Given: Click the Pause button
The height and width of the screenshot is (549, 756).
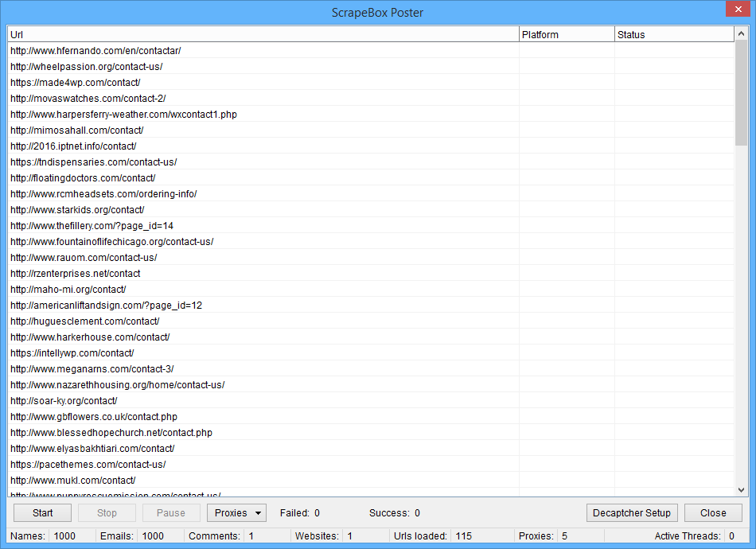Looking at the screenshot, I should pyautogui.click(x=171, y=512).
